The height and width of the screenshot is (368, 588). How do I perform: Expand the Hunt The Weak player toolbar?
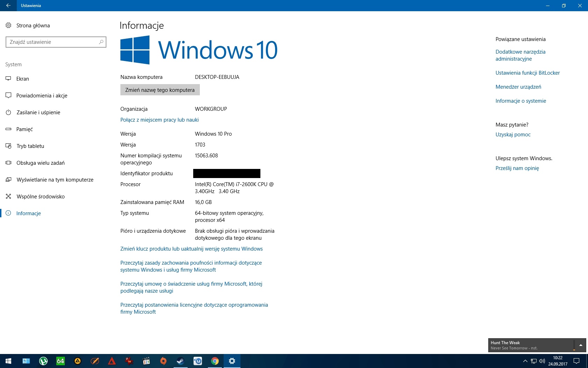point(581,345)
